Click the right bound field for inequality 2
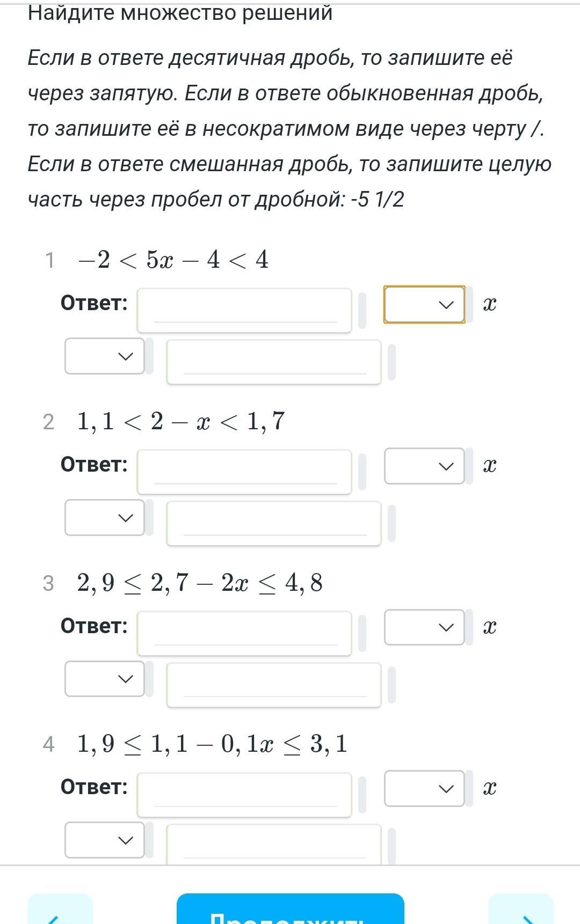580x924 pixels. (274, 523)
